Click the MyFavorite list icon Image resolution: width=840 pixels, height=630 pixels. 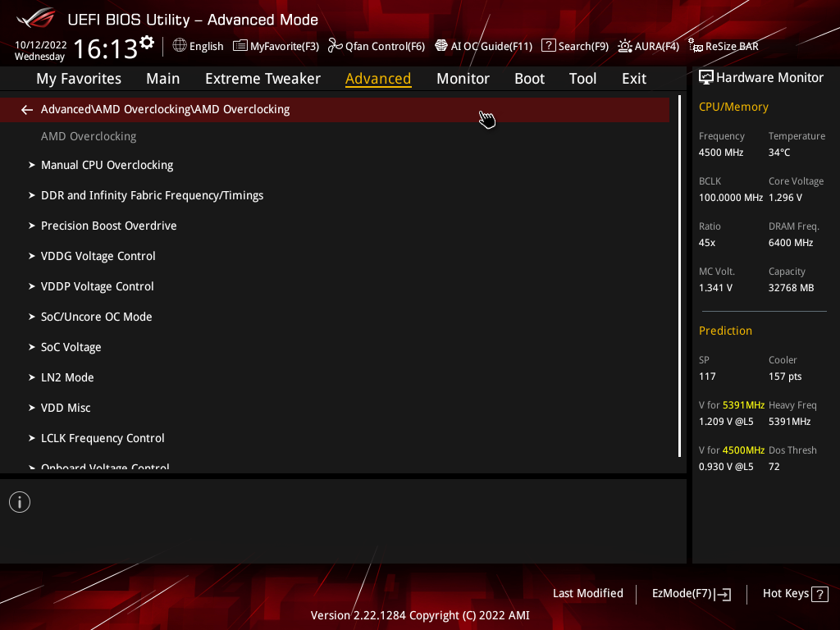240,46
